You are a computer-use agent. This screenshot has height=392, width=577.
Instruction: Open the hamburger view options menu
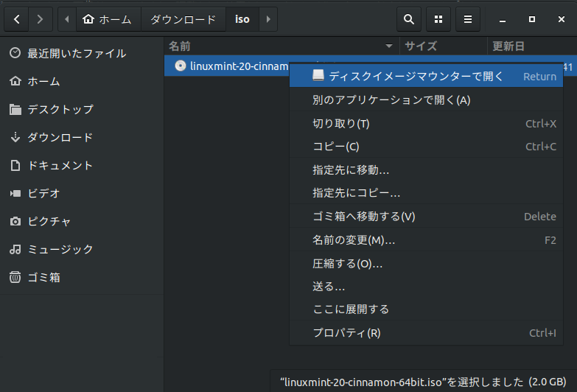[468, 19]
